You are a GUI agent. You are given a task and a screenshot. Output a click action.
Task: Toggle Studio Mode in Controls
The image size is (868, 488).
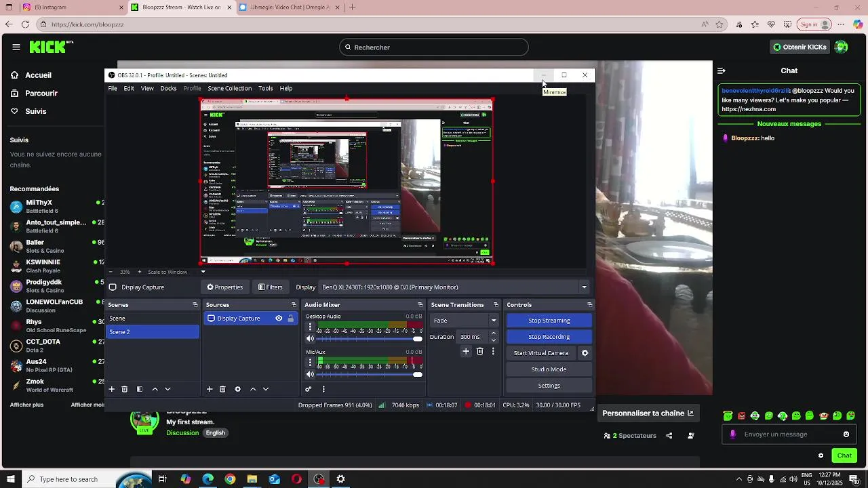click(x=549, y=369)
